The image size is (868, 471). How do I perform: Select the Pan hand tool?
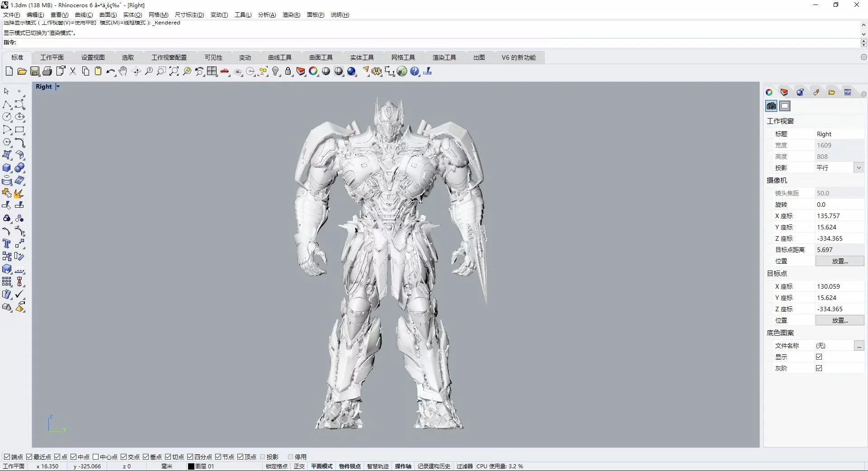(123, 71)
